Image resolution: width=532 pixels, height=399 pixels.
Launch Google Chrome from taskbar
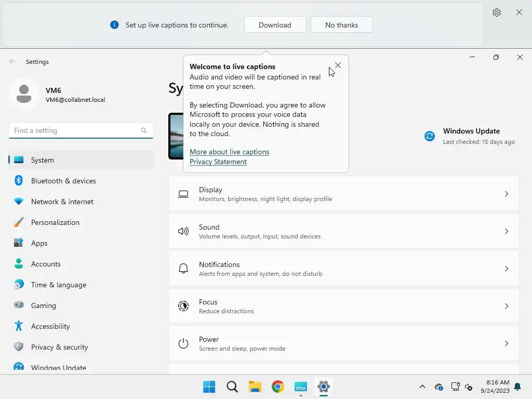(278, 387)
